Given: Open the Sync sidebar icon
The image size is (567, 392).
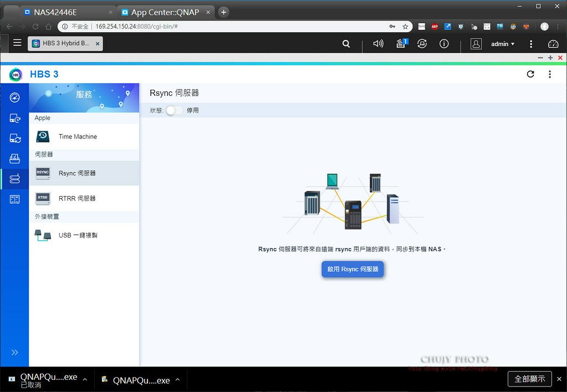Looking at the screenshot, I should click(14, 138).
